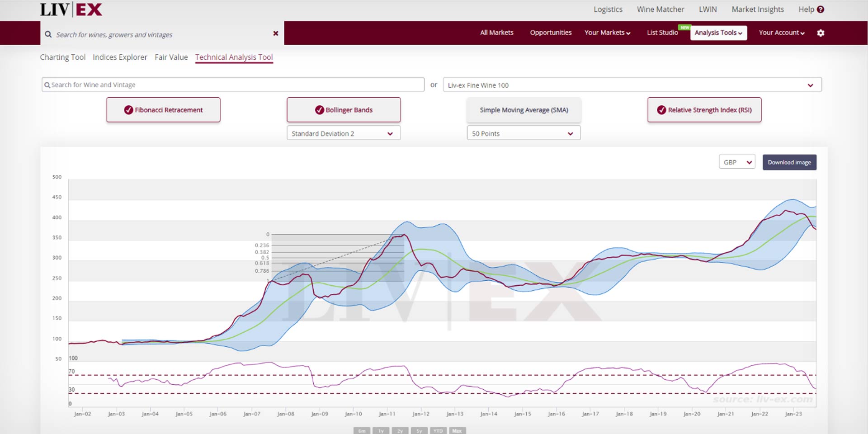Set chart range to 1y

pyautogui.click(x=381, y=431)
